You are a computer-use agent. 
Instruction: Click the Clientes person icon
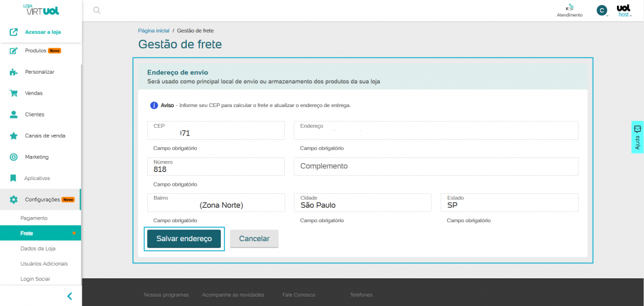pos(13,115)
